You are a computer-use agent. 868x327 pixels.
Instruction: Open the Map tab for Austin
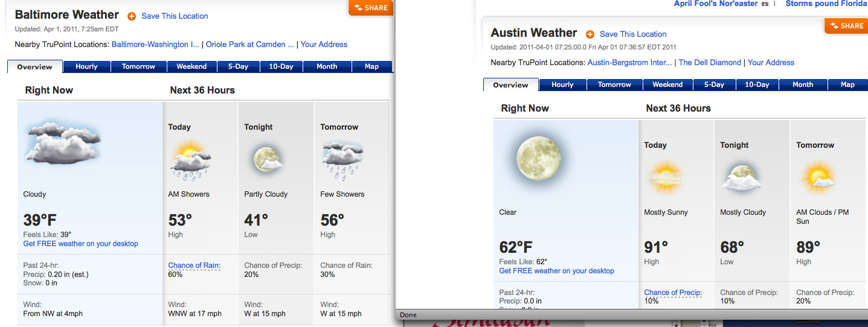(x=847, y=85)
